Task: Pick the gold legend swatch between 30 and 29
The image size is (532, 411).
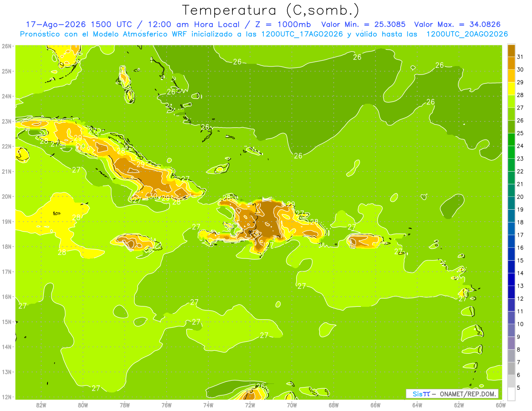Action: click(x=511, y=76)
